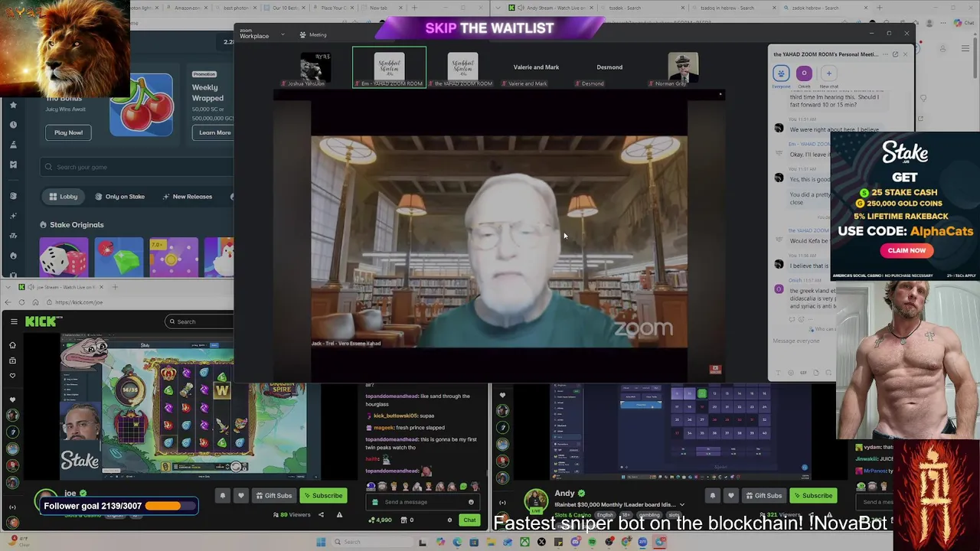Attach a file in Zoom message toolbar
The image size is (980, 551).
tap(815, 373)
